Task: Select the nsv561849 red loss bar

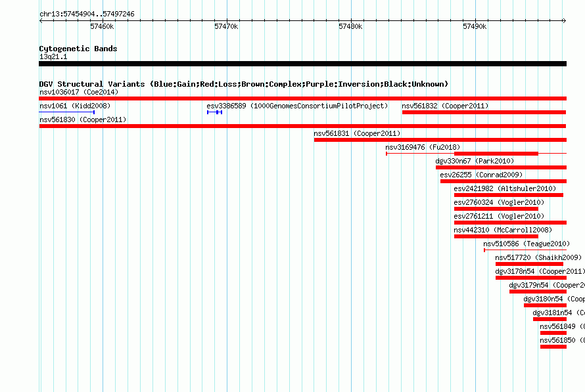Action: [553, 333]
